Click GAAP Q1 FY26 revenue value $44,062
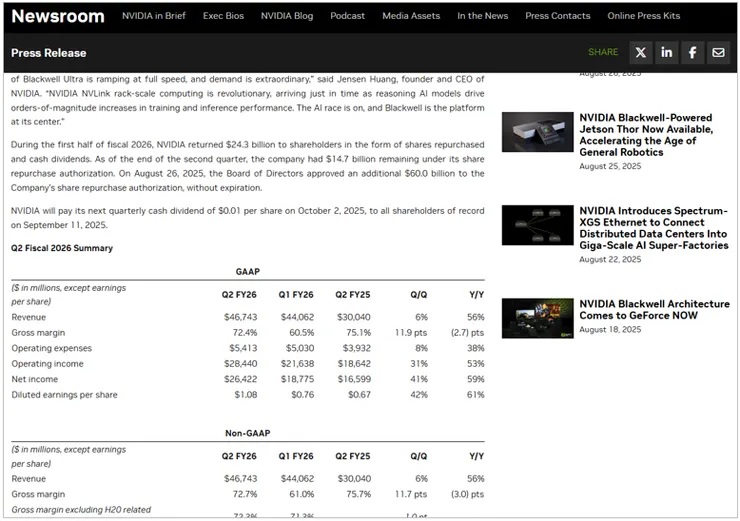Screen dimensions: 740x521 click(297, 317)
